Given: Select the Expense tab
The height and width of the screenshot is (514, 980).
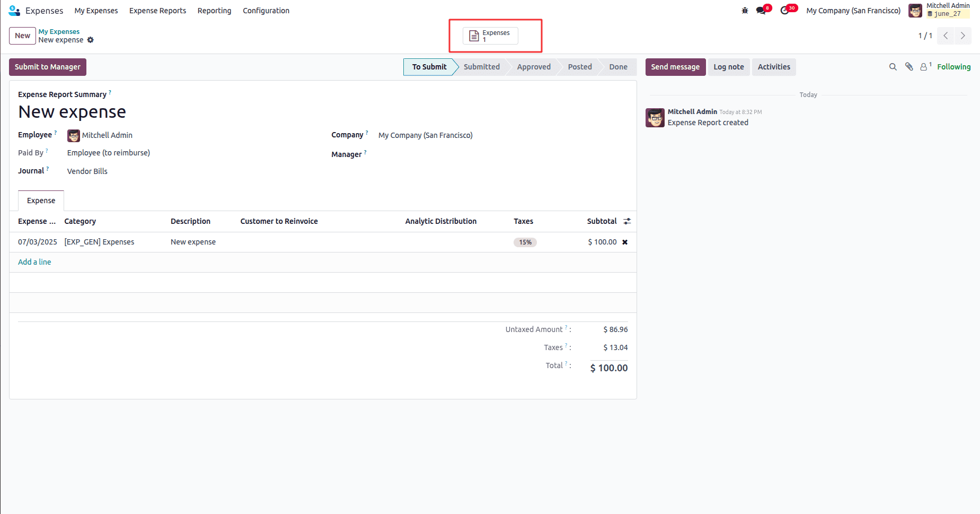Looking at the screenshot, I should coord(41,201).
